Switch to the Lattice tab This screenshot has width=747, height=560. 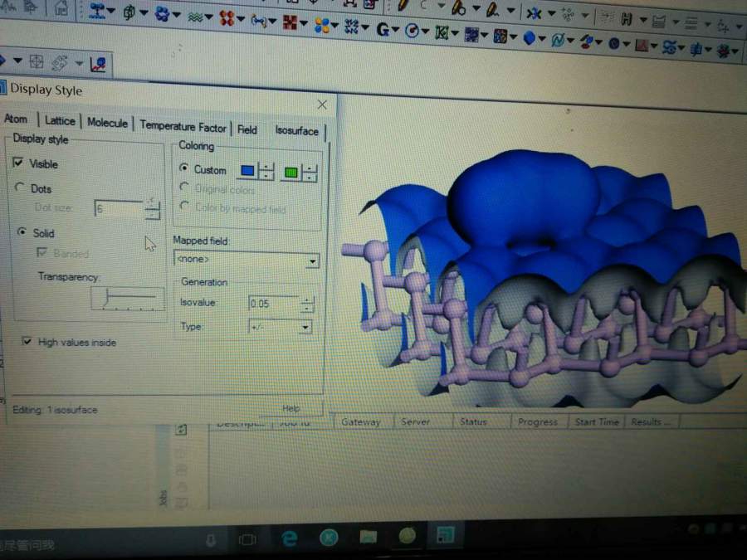pos(60,121)
